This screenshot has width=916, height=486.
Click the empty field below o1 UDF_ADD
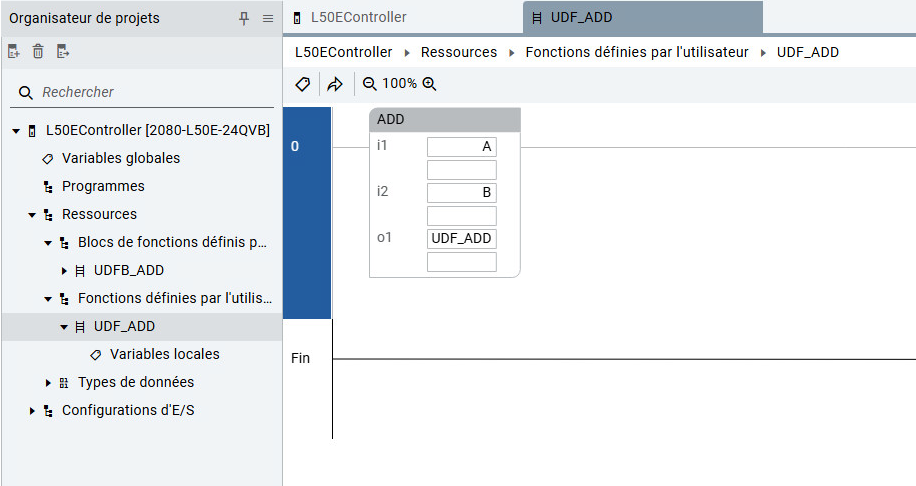(462, 262)
